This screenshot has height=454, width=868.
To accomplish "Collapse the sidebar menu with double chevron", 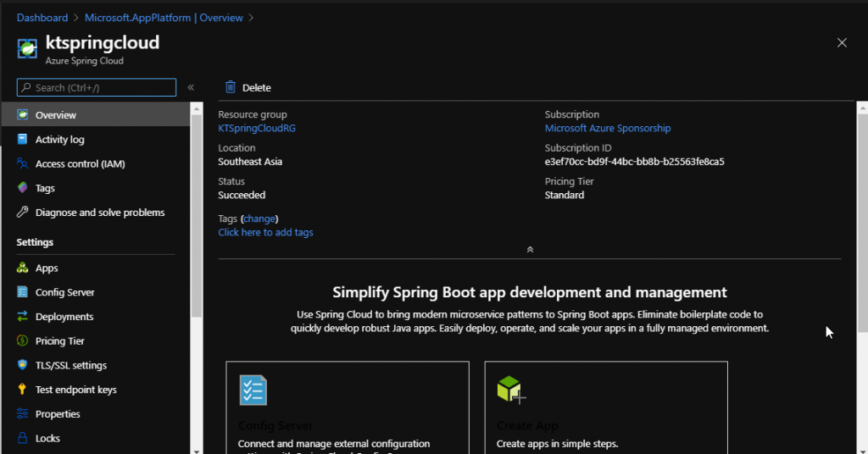I will pos(191,87).
